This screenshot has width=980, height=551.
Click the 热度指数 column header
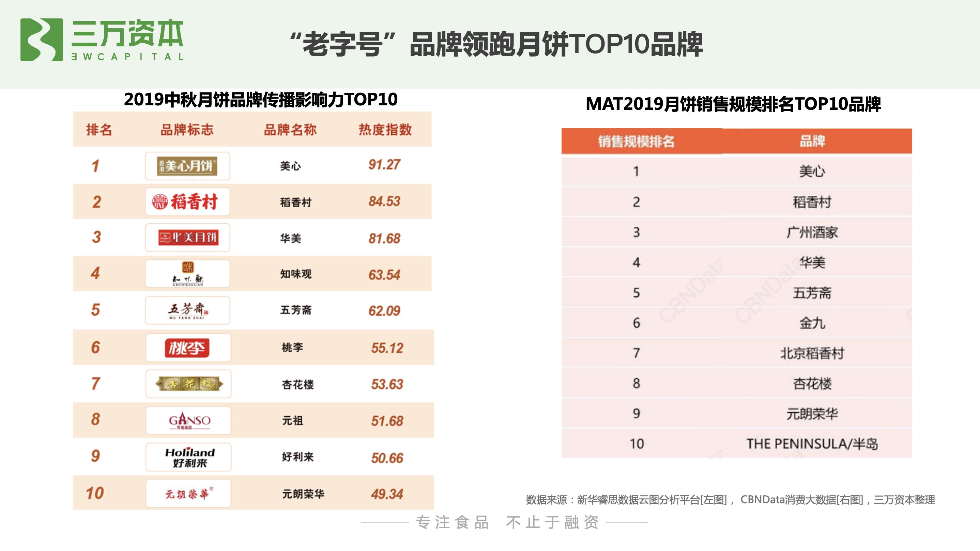(385, 130)
